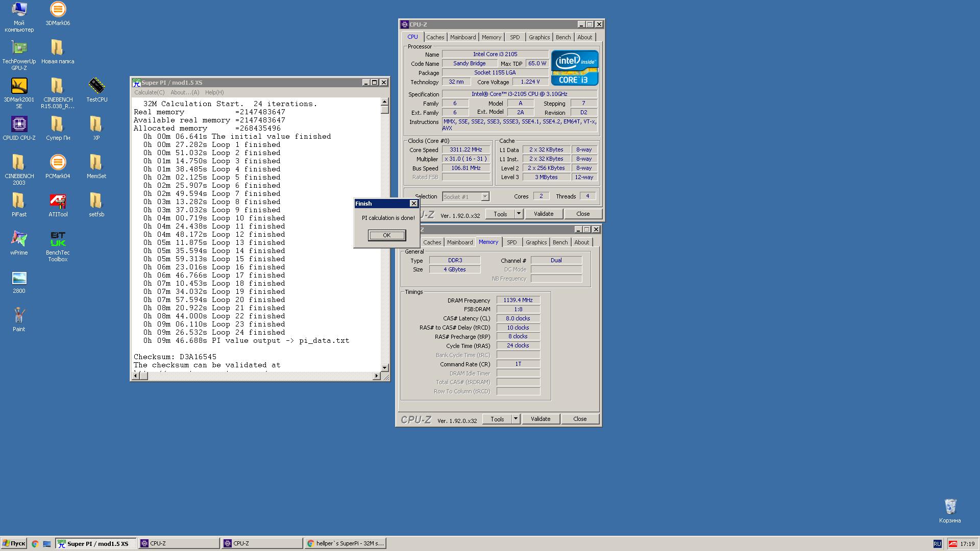Click the Intel Core i3 logo in CPU-Z
This screenshot has width=980, height=551.
tap(575, 68)
